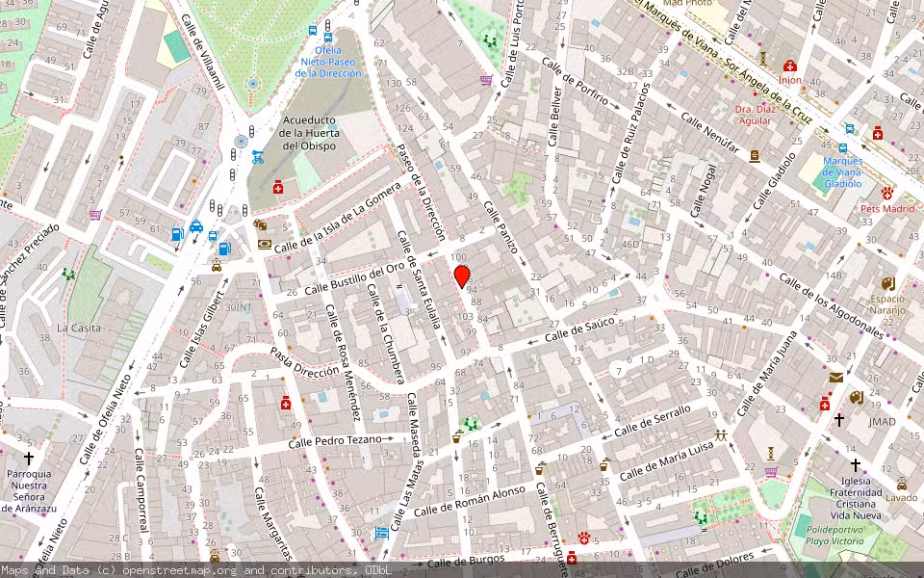Click the brown car-wash icon above the 56 number

click(x=217, y=266)
